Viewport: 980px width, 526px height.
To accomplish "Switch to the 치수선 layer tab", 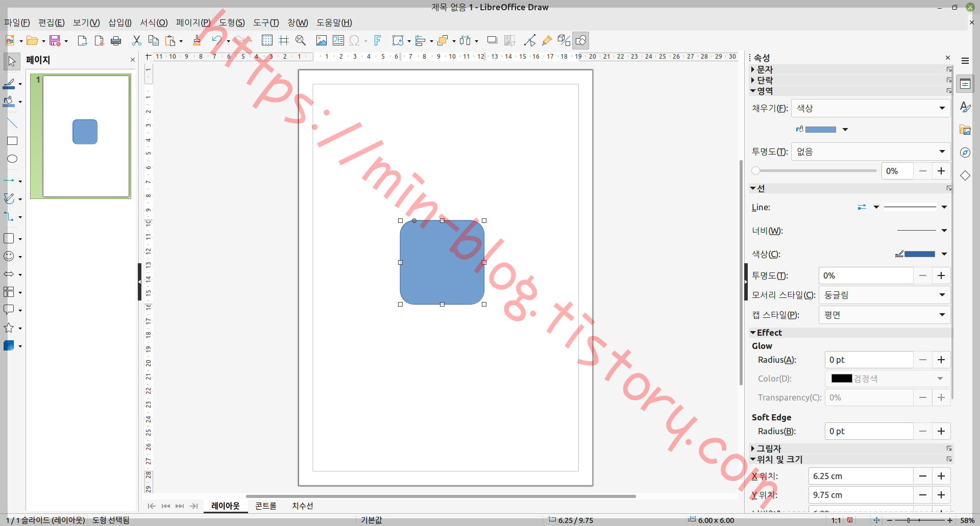I will coord(303,506).
